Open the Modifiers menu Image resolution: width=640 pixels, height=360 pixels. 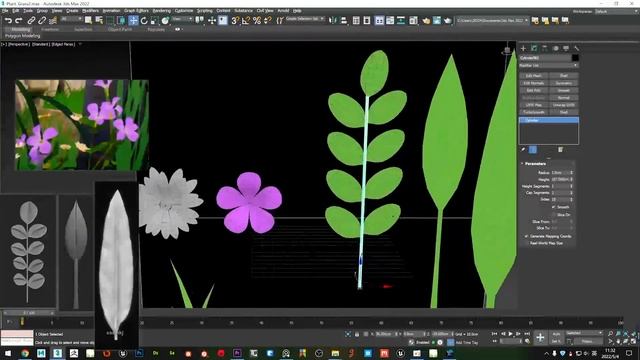tap(90, 11)
